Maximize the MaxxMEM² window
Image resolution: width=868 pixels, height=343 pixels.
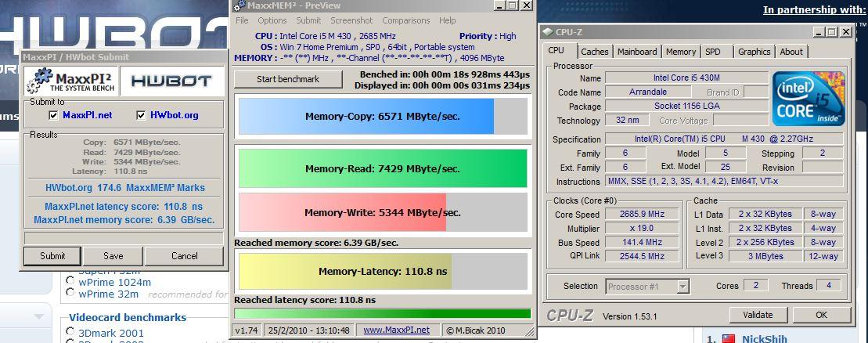(x=513, y=5)
